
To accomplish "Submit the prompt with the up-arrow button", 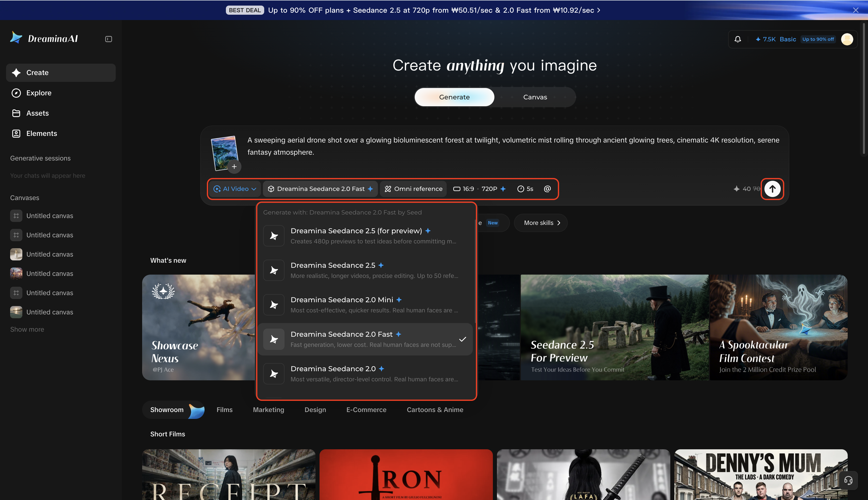I will (x=772, y=189).
